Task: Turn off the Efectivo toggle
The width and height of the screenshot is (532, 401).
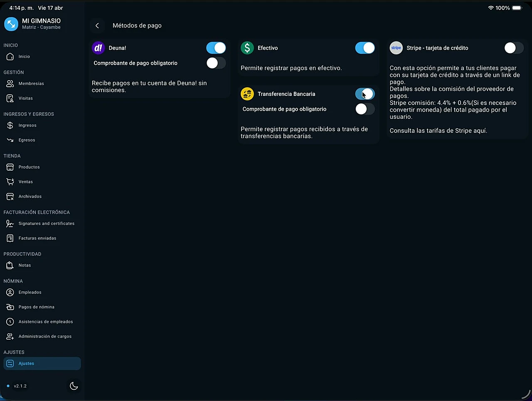Action: click(x=365, y=48)
